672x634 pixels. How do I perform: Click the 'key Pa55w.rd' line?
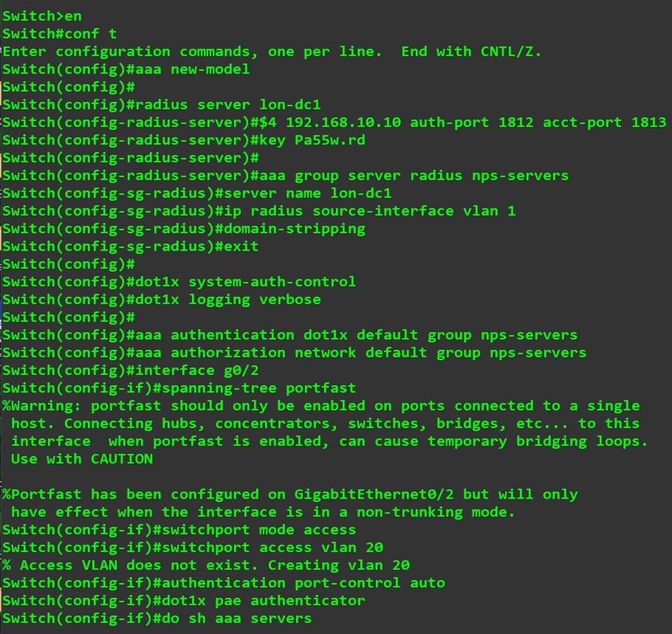pos(184,140)
